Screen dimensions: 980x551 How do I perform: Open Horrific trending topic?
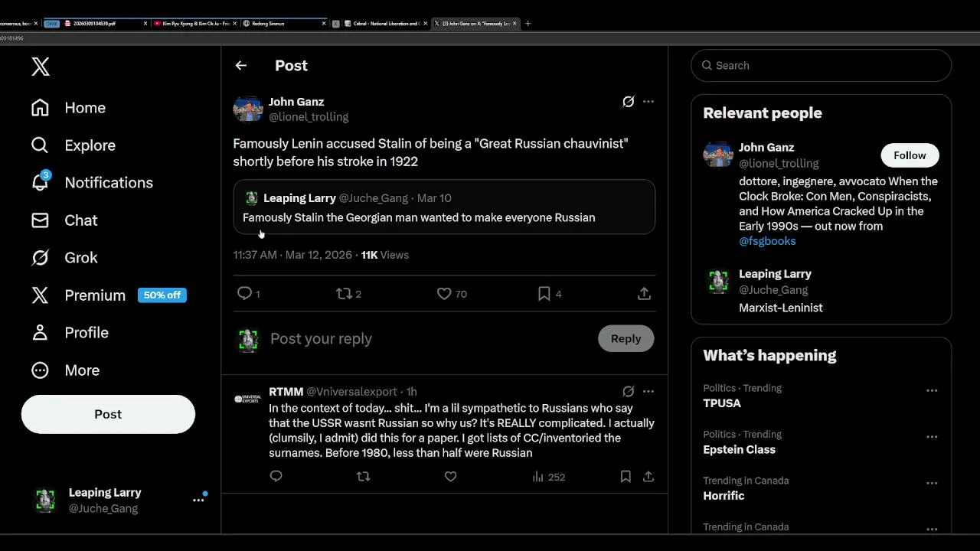[x=724, y=496]
